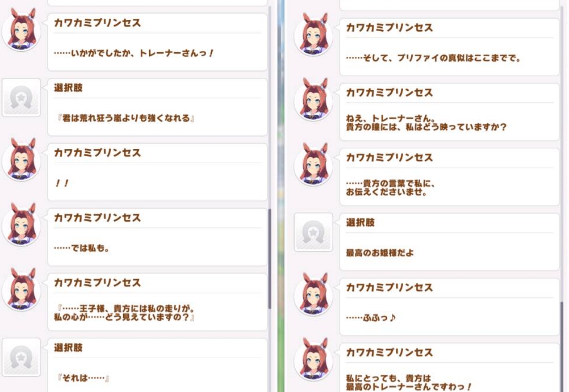Viewport: 569px width, 392px height.
Task: Click the left log panel scrollbar thumb
Action: click(x=269, y=259)
